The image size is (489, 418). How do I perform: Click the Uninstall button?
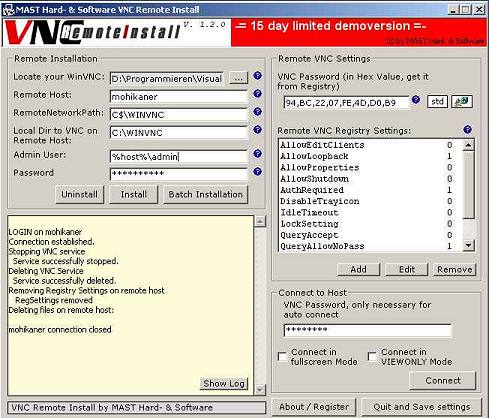pyautogui.click(x=80, y=195)
